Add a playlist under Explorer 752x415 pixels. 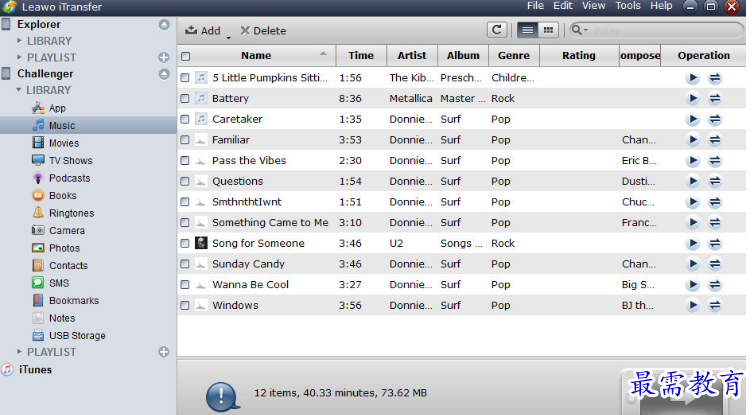click(x=164, y=58)
